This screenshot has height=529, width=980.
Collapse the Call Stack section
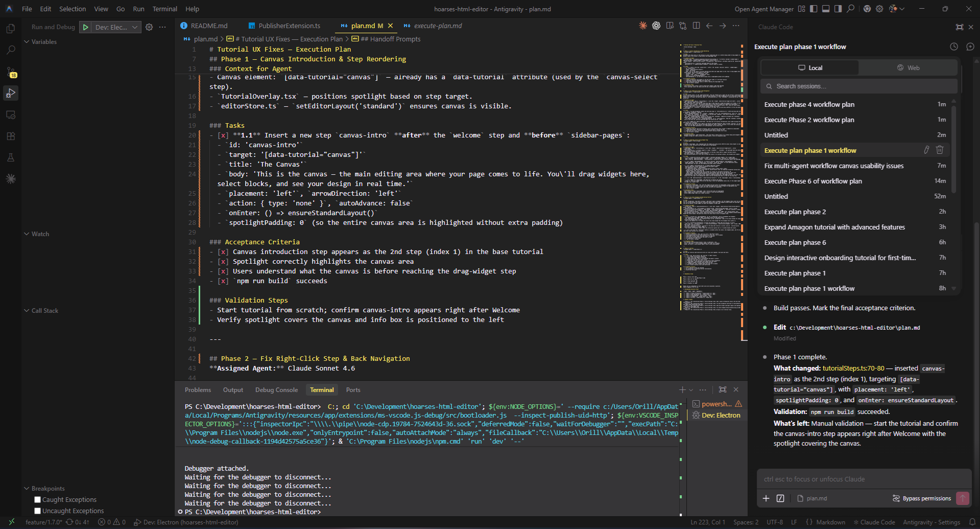pos(44,311)
